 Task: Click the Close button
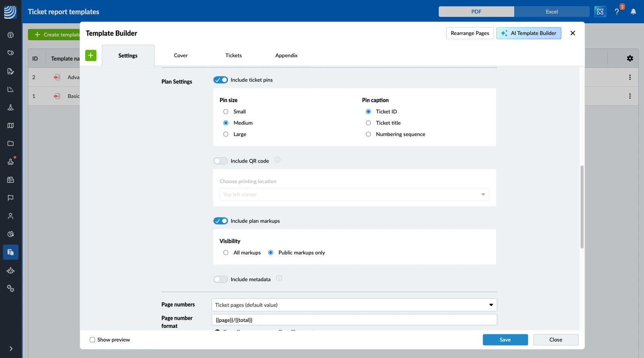click(556, 340)
